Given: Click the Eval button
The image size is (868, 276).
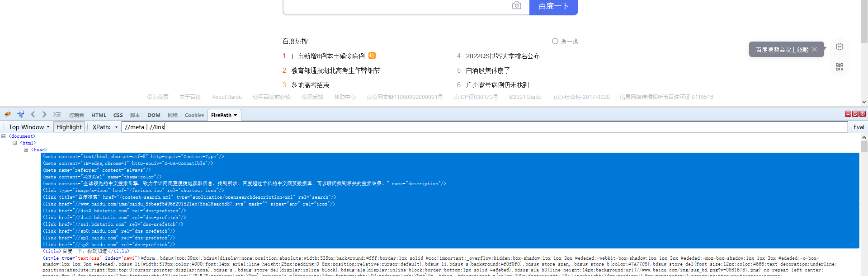Looking at the screenshot, I should 859,127.
